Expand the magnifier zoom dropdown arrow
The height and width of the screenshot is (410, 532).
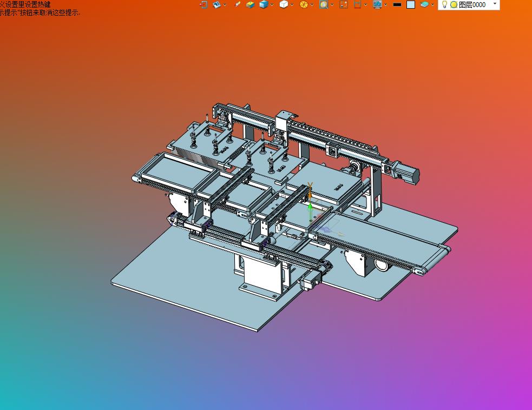click(x=332, y=5)
